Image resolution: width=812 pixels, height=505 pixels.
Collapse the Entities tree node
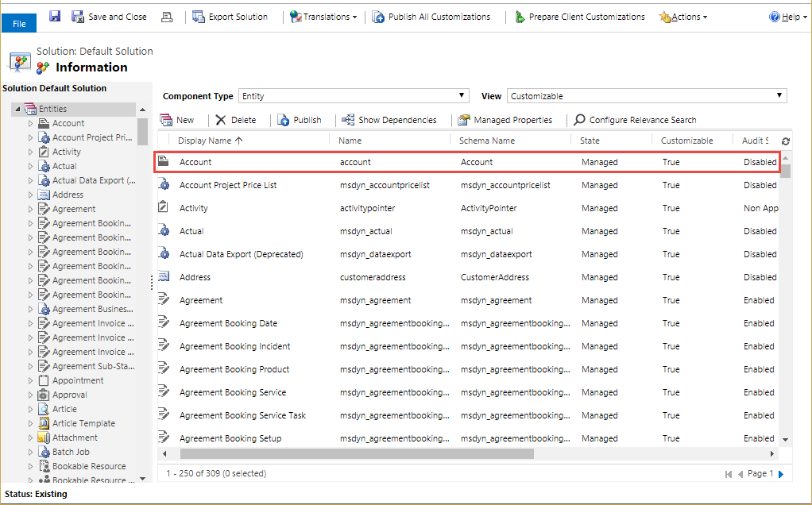(x=16, y=109)
